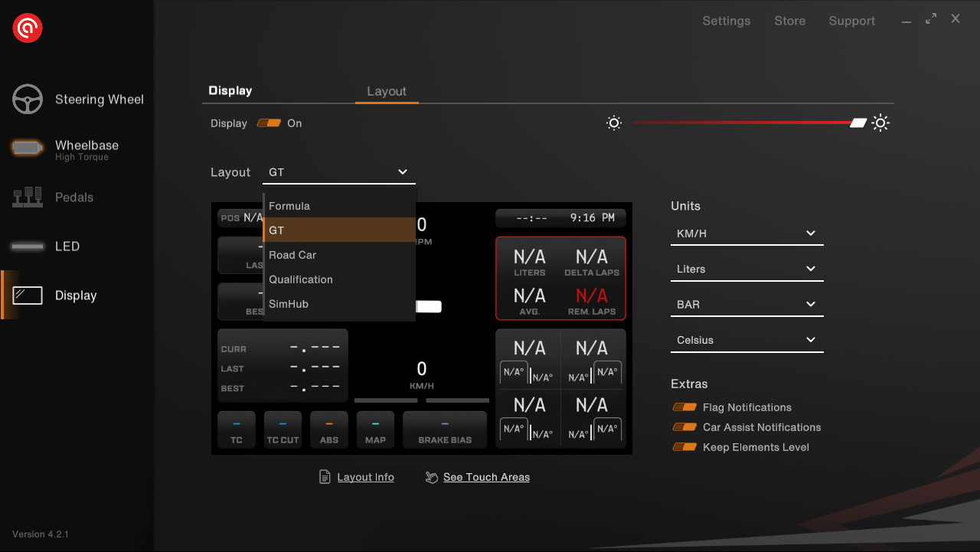Turn off the Display On toggle
Image resolution: width=980 pixels, height=552 pixels.
[269, 123]
